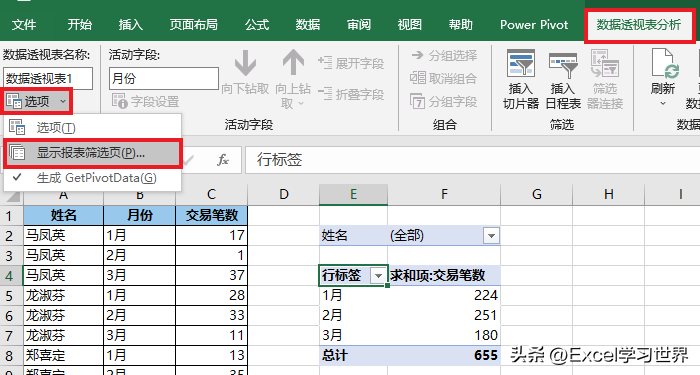The width and height of the screenshot is (700, 375).
Task: Switch to the 开始 tab
Action: tap(79, 24)
